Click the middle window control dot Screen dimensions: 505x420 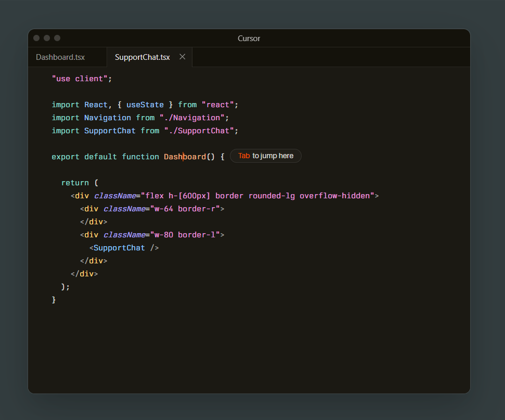pyautogui.click(x=47, y=38)
